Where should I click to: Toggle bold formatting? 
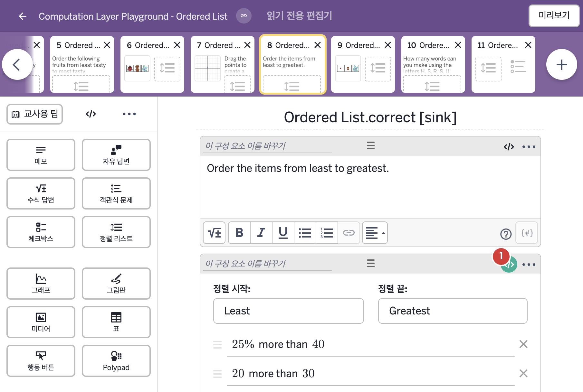[239, 233]
